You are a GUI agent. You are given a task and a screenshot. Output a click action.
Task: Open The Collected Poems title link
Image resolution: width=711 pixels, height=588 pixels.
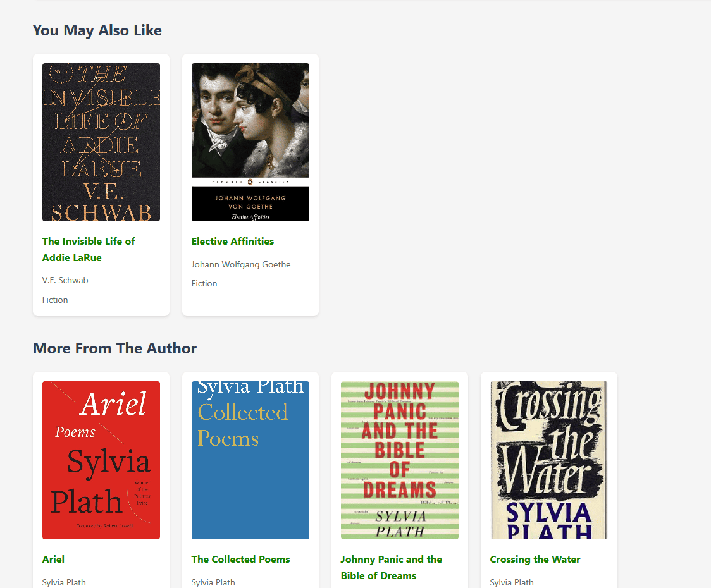(x=240, y=559)
